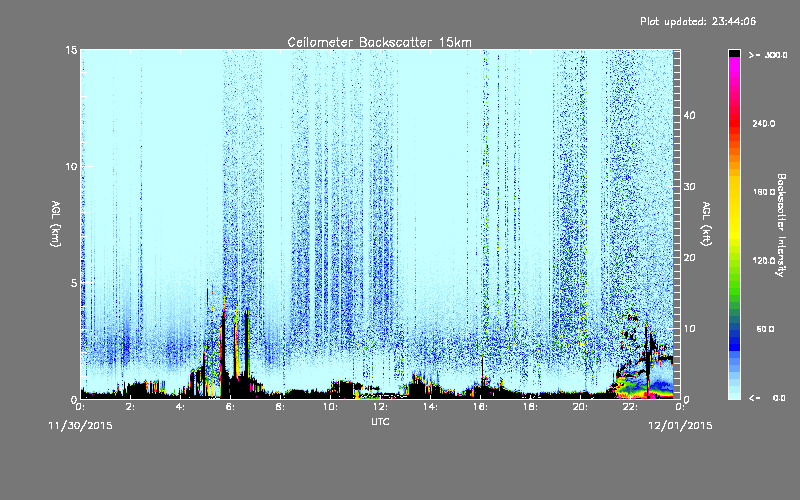Click the "8:" hour tick label
The image size is (800, 500).
click(x=280, y=407)
